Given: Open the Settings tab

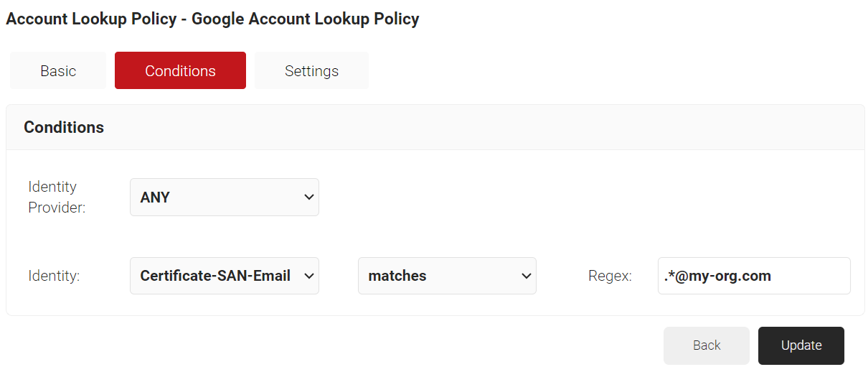Looking at the screenshot, I should tap(311, 70).
